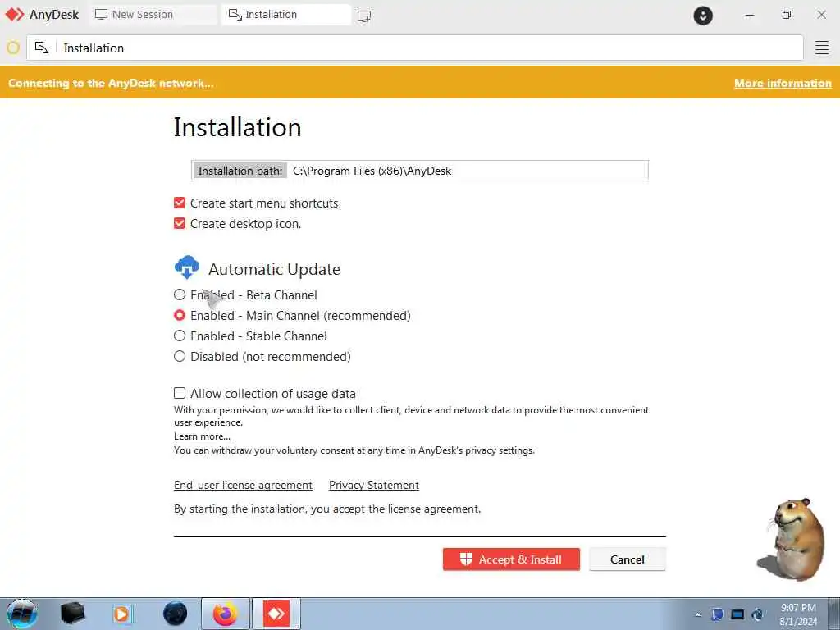Click the Automatic Update heading
Image resolution: width=840 pixels, height=630 pixels.
(x=274, y=269)
